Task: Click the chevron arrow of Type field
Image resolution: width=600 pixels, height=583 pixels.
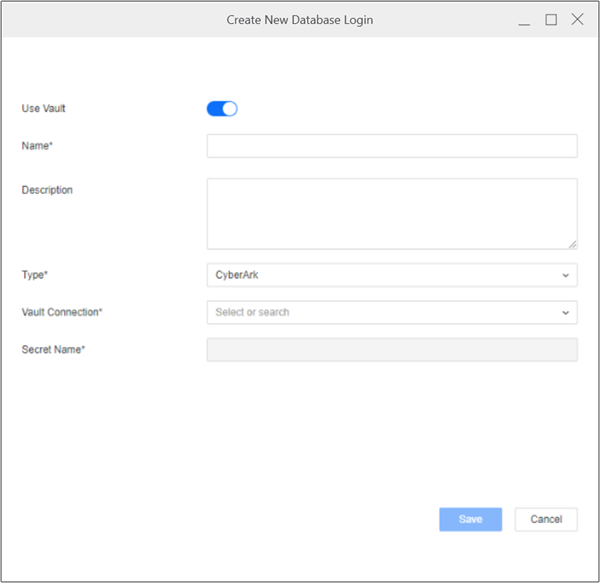Action: [565, 275]
